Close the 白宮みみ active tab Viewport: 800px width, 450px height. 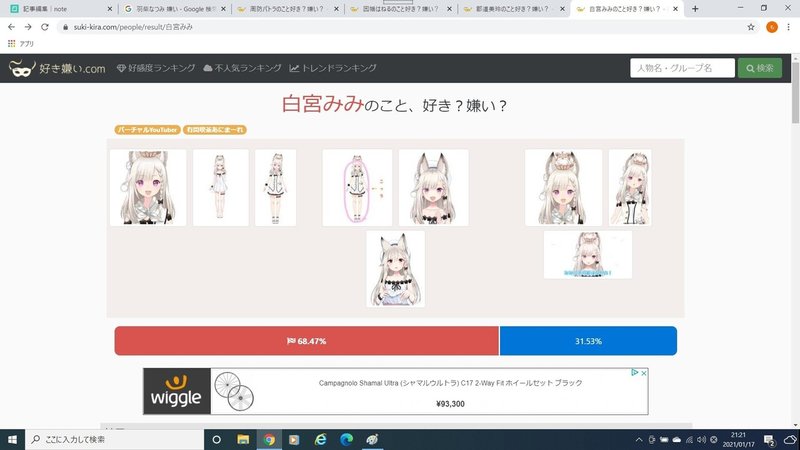coord(676,9)
